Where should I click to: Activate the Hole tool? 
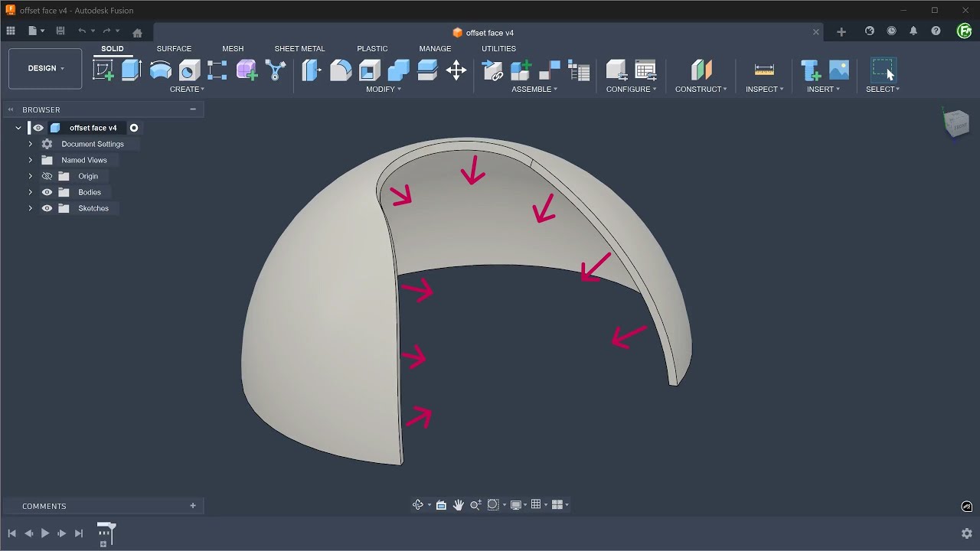(x=189, y=70)
